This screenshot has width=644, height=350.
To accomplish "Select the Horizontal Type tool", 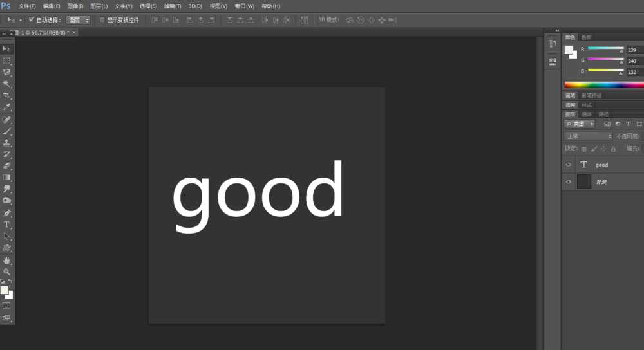I will coord(7,225).
